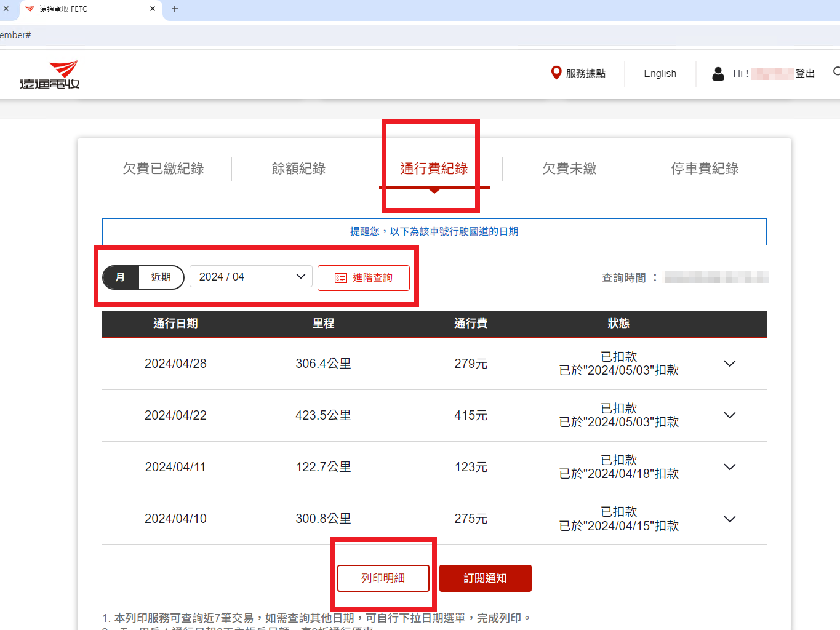Expand the 2024/04/10 record row
This screenshot has width=840, height=630.
(730, 519)
